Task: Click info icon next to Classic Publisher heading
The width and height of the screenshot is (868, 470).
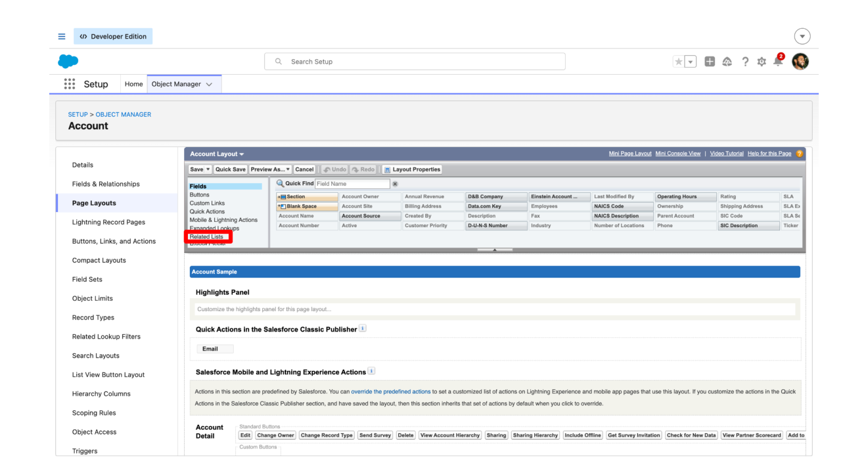Action: click(362, 328)
